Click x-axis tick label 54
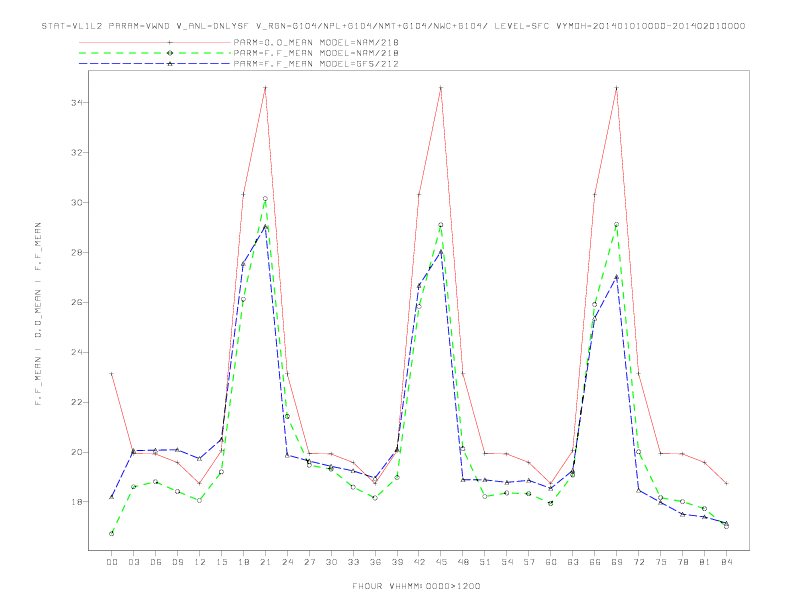This screenshot has height=612, width=792. pos(507,562)
